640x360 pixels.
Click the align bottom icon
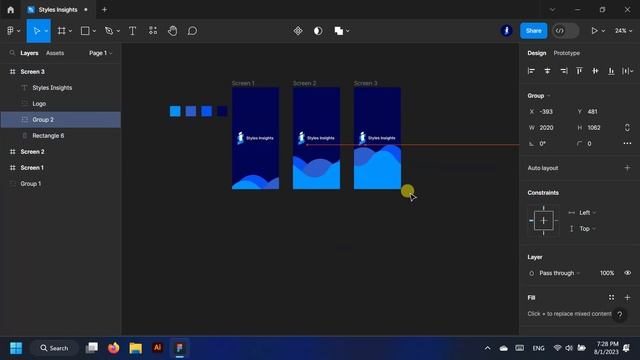click(x=611, y=71)
